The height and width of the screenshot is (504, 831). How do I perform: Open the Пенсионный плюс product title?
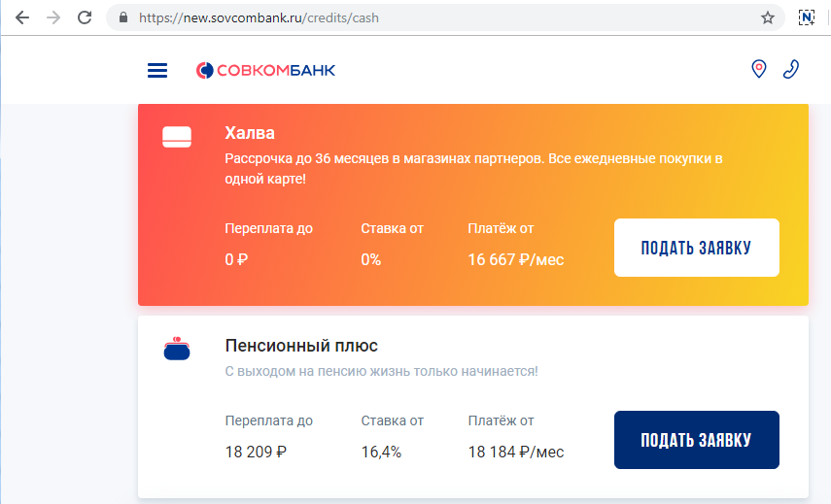point(301,346)
